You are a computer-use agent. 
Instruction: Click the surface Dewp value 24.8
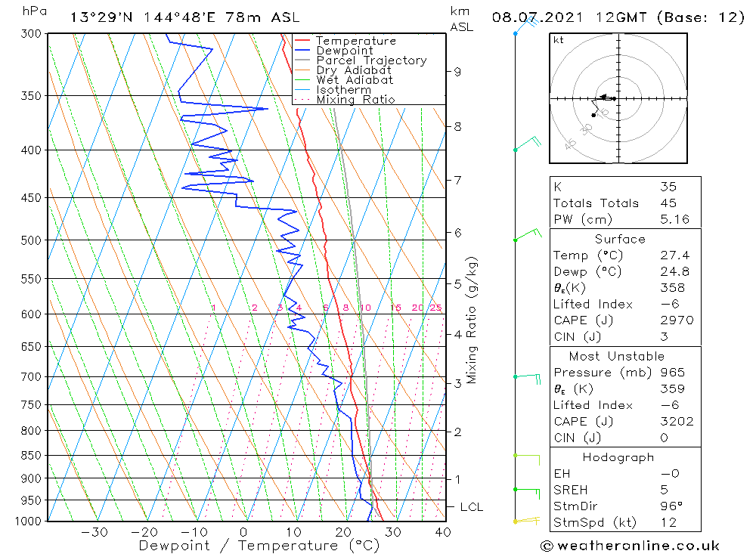[x=674, y=272]
